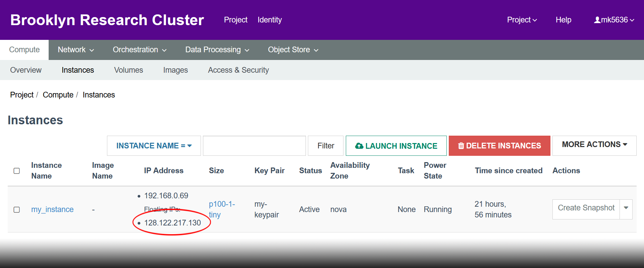This screenshot has height=268, width=644.
Task: Click the Active status cell
Action: click(309, 210)
